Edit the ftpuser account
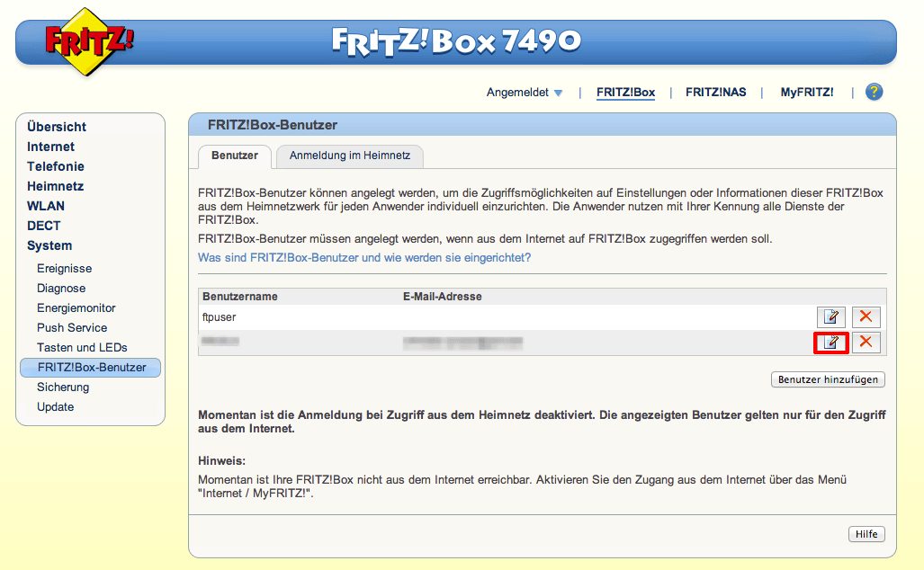924x570 pixels. point(831,316)
